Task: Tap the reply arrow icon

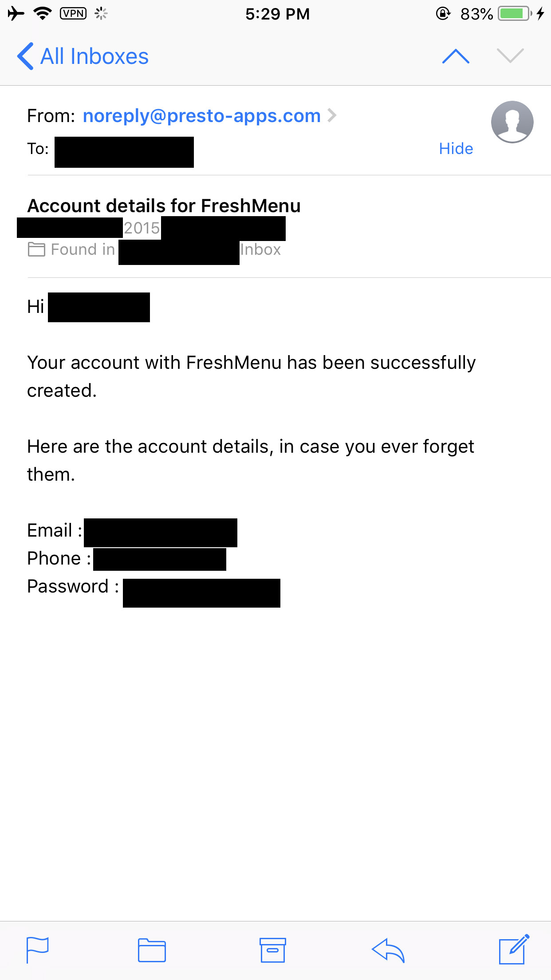Action: [x=388, y=950]
